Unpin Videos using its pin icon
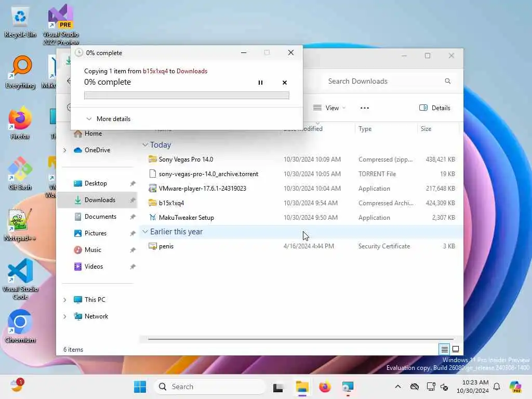The width and height of the screenshot is (532, 399). 132,267
